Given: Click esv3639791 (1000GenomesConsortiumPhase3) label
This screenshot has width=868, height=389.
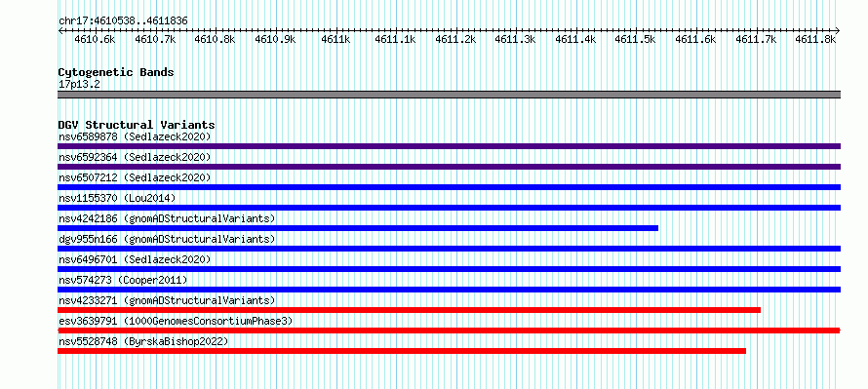Looking at the screenshot, I should [176, 321].
